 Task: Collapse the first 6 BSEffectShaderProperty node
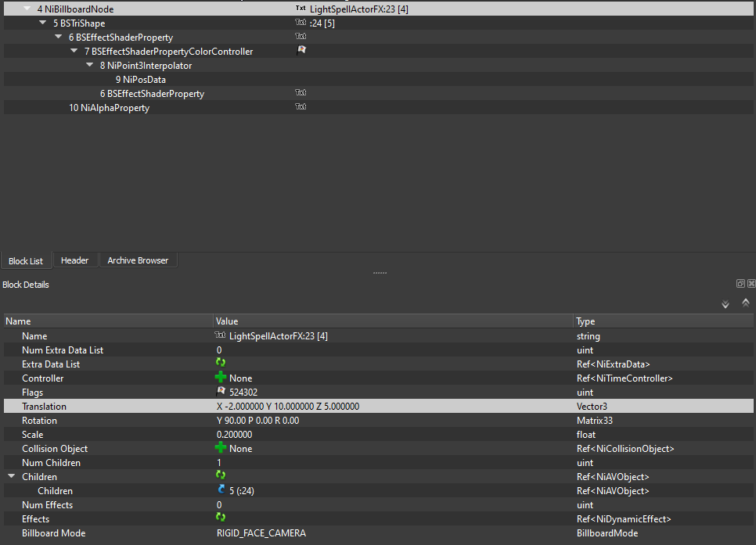tap(59, 37)
